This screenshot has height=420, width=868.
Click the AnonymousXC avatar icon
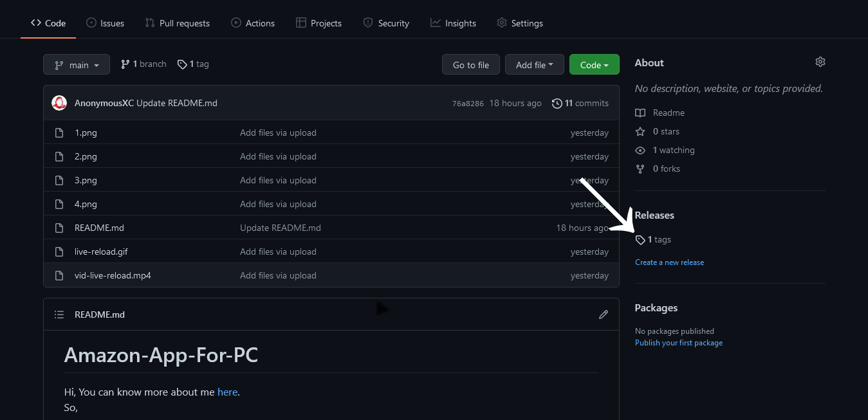(59, 103)
